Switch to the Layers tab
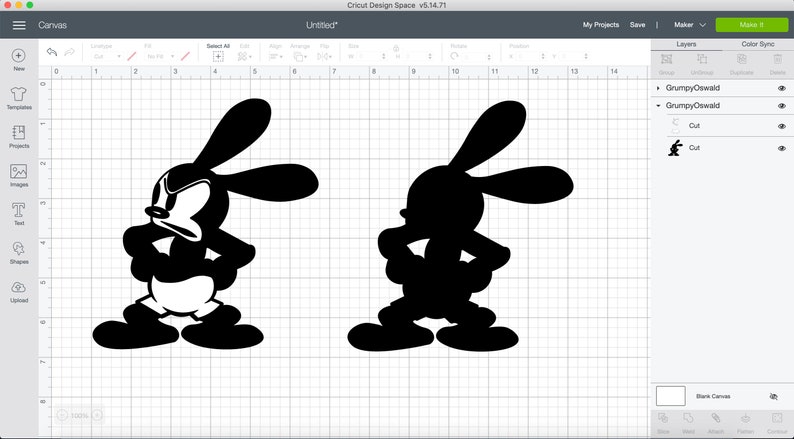 tap(686, 44)
